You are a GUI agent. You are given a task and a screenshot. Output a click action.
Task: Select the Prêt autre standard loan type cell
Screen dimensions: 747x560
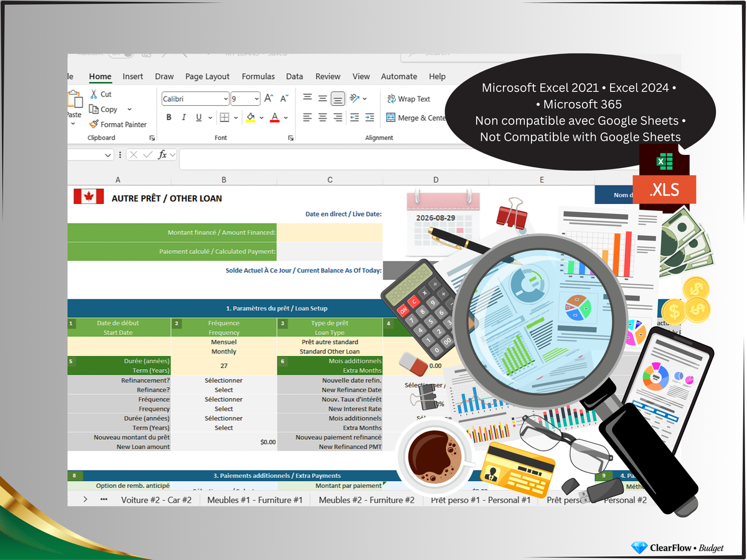click(x=330, y=347)
